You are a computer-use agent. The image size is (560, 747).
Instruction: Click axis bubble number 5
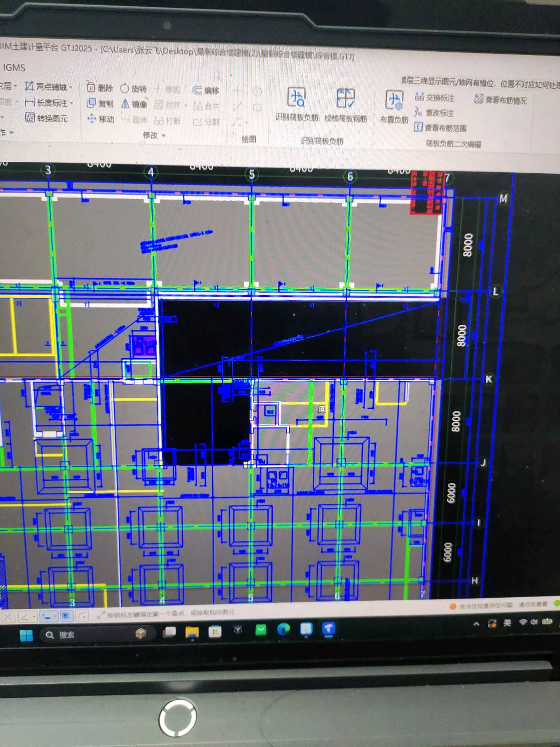point(252,174)
